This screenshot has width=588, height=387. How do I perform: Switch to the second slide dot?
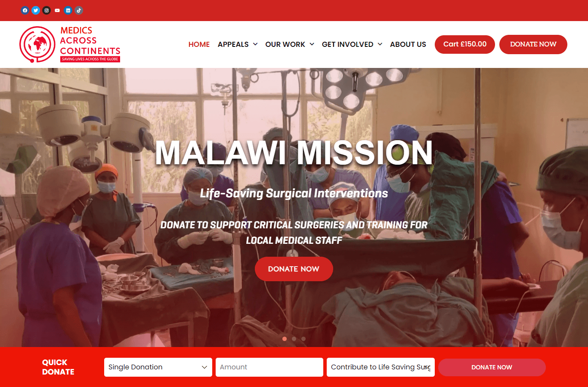tap(294, 339)
